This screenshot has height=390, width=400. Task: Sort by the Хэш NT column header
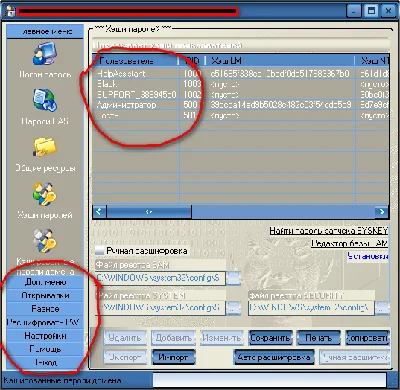point(372,61)
